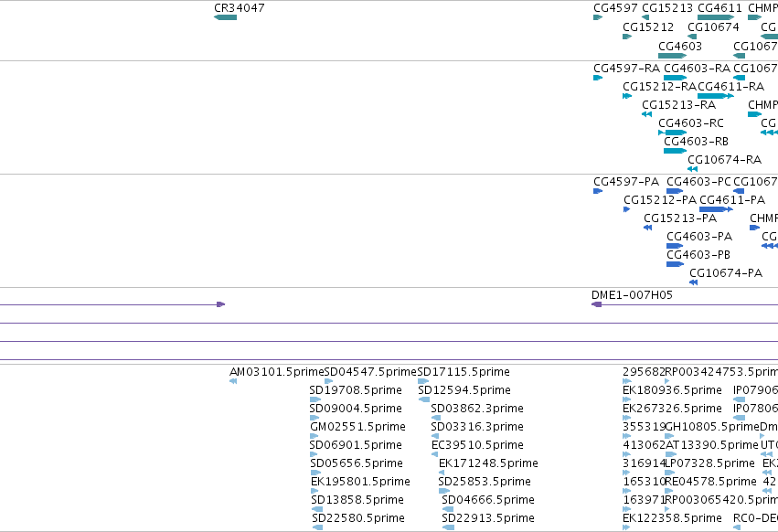778x532 pixels.
Task: Open the SD03862.3prime EST
Action: [436, 418]
